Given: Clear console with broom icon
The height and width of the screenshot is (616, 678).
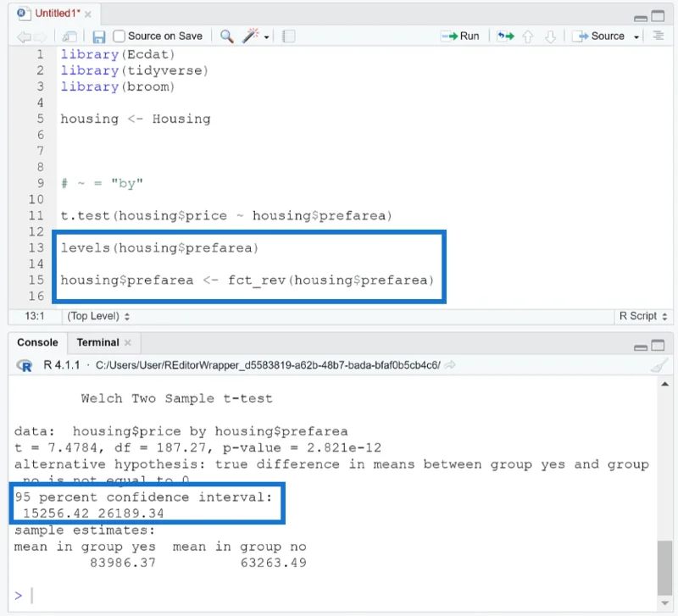Looking at the screenshot, I should (x=660, y=366).
